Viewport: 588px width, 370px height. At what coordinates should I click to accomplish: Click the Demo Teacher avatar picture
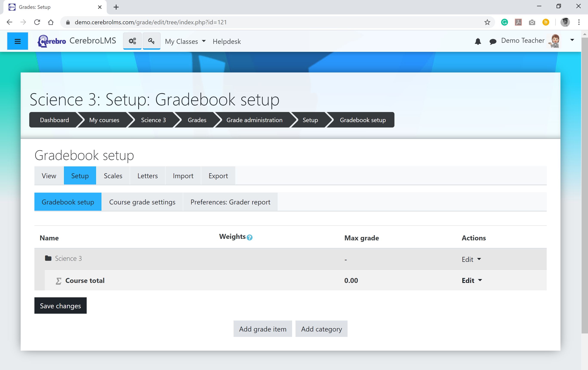click(x=554, y=41)
